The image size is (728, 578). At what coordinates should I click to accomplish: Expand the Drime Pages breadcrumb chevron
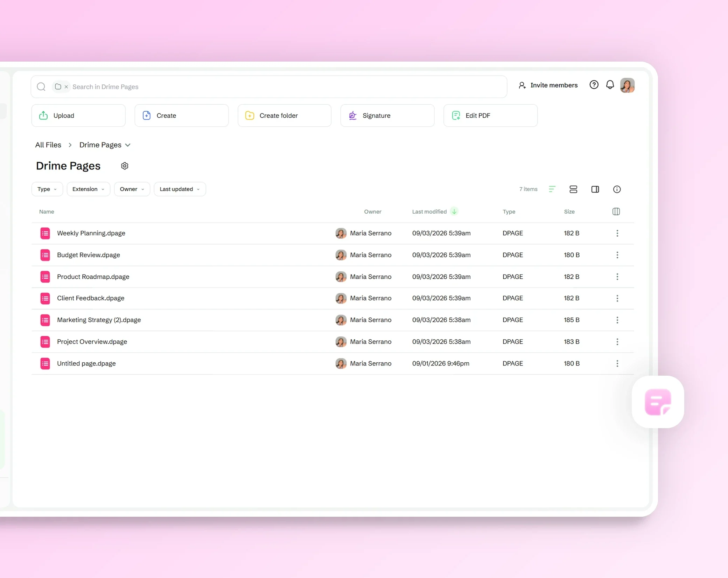tap(128, 145)
